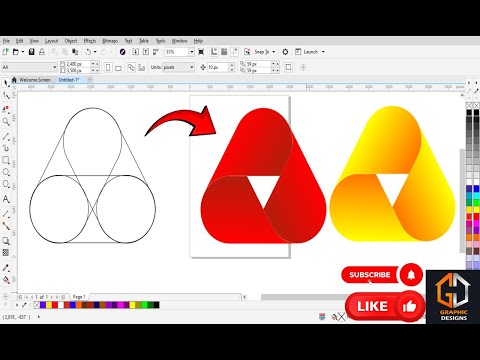The width and height of the screenshot is (480, 360).
Task: Select the Rectangle tool
Action: click(x=6, y=160)
